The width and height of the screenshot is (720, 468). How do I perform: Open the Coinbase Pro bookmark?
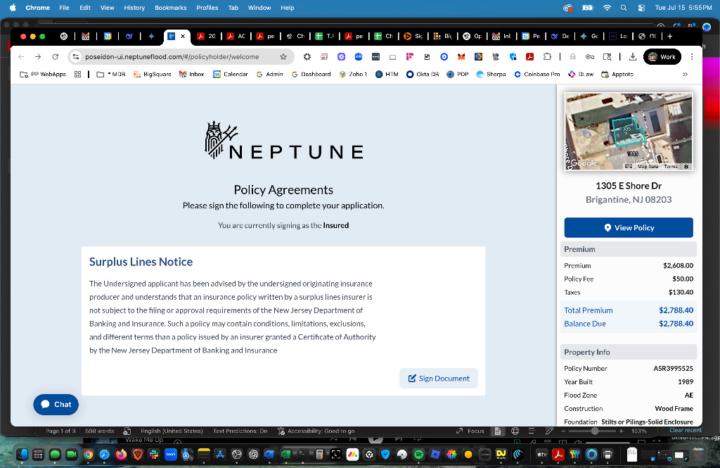(x=537, y=74)
